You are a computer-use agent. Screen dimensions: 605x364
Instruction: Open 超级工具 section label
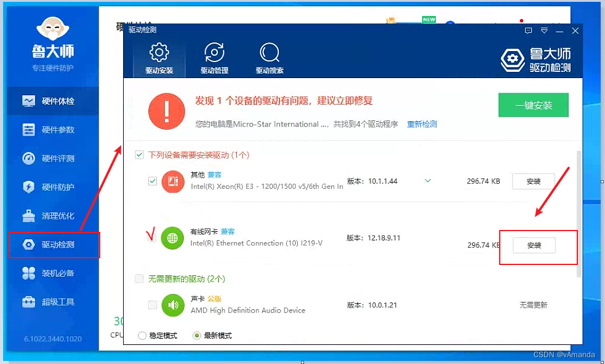pyautogui.click(x=58, y=301)
